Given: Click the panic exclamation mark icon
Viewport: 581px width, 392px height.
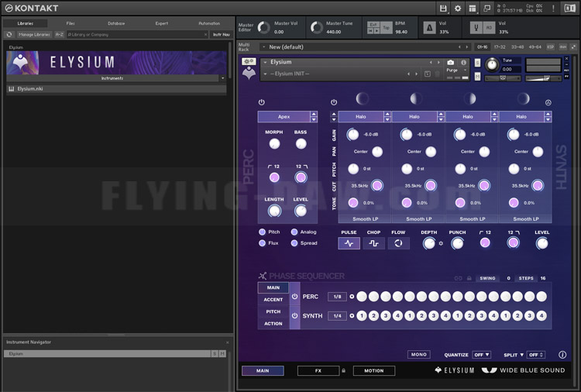Looking at the screenshot, I should [x=553, y=9].
